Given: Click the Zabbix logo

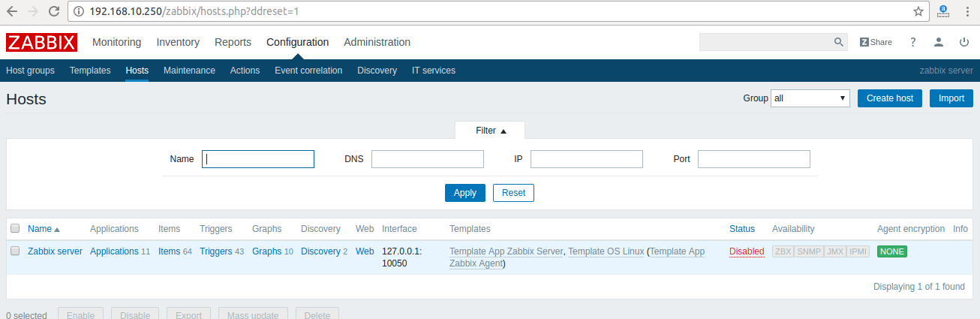Looking at the screenshot, I should 41,43.
